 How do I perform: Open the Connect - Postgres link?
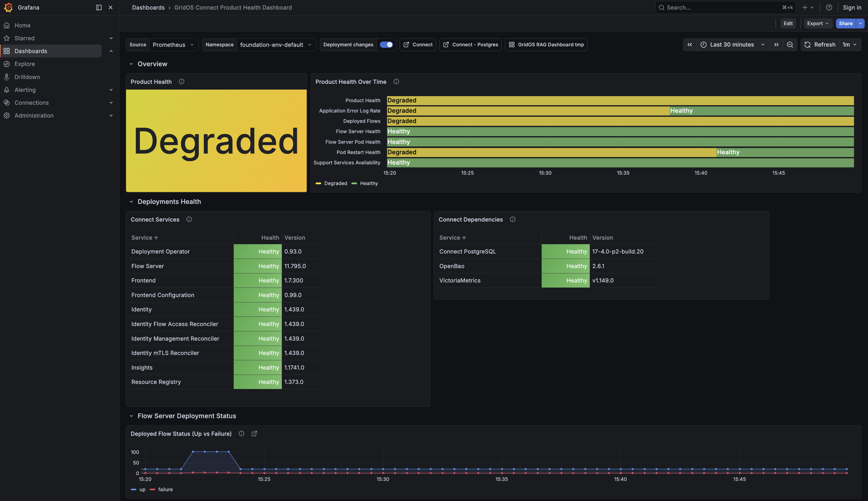pos(470,44)
